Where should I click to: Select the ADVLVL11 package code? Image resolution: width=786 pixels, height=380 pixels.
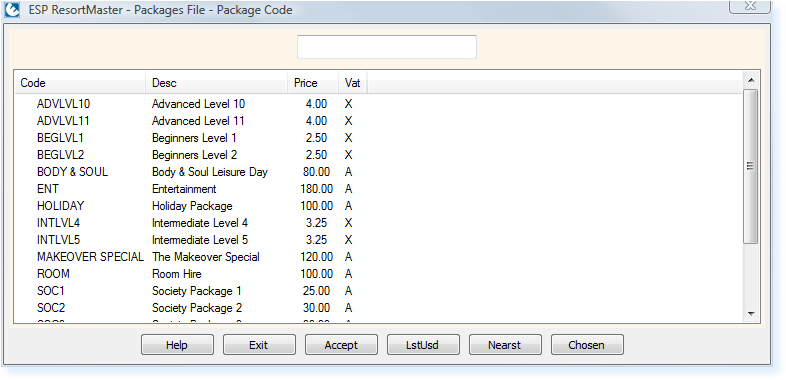click(63, 121)
